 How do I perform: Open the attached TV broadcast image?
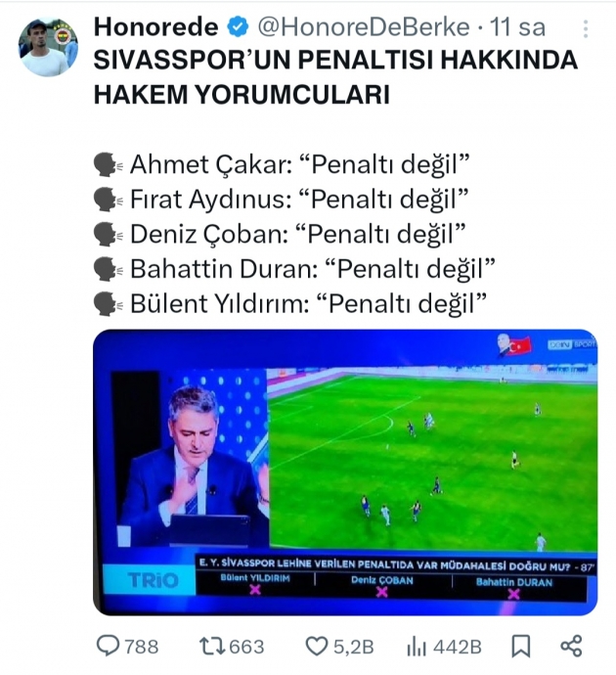click(345, 472)
